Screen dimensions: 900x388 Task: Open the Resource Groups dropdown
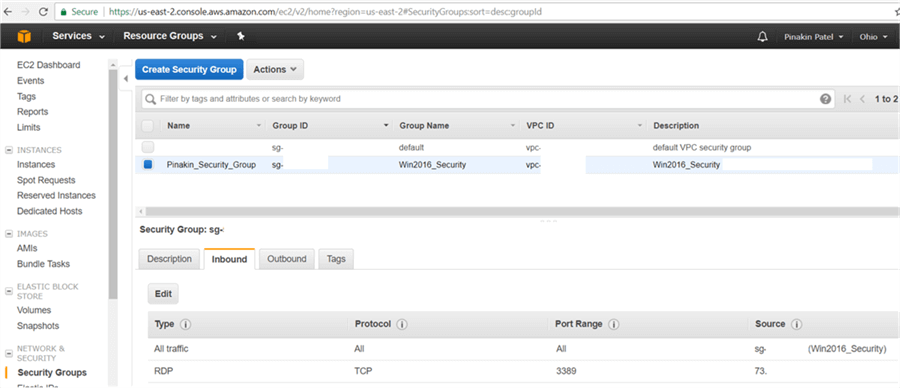click(x=170, y=36)
